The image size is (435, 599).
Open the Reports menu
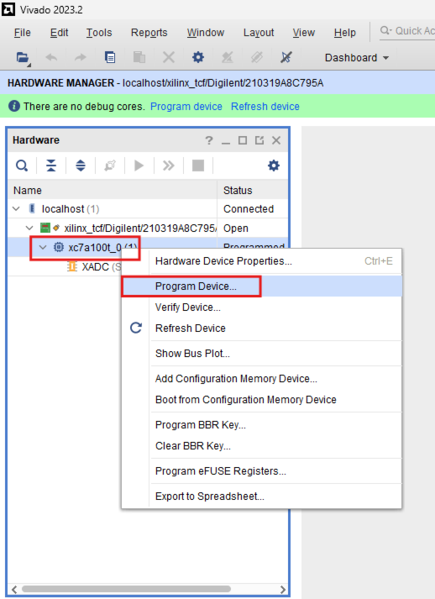click(149, 32)
